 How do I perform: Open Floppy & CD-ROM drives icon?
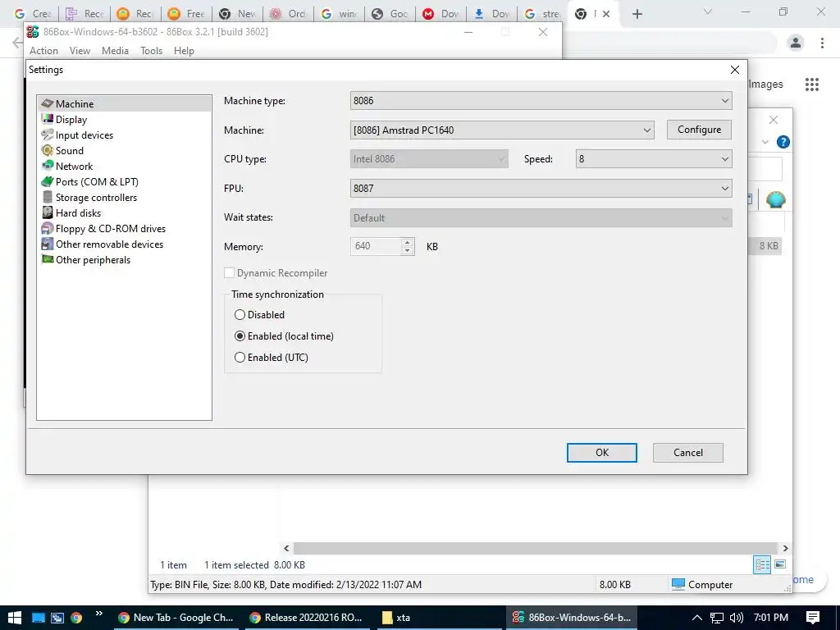(47, 228)
